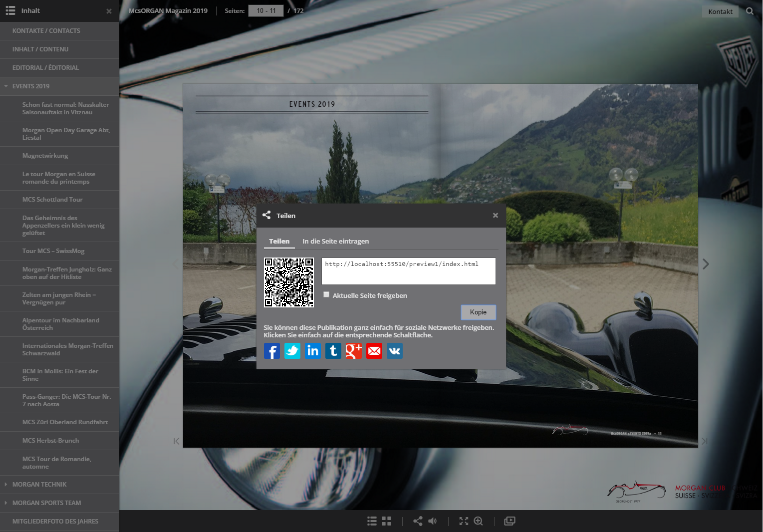Click the share URL text field

[409, 271]
